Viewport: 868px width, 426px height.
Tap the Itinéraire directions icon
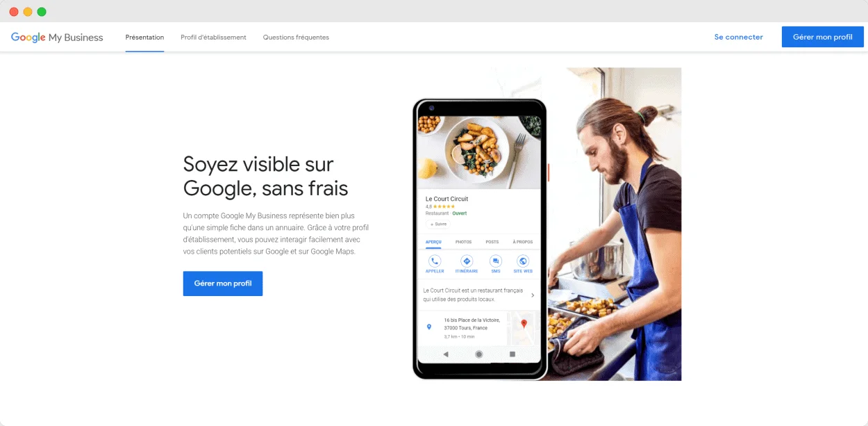[467, 261]
